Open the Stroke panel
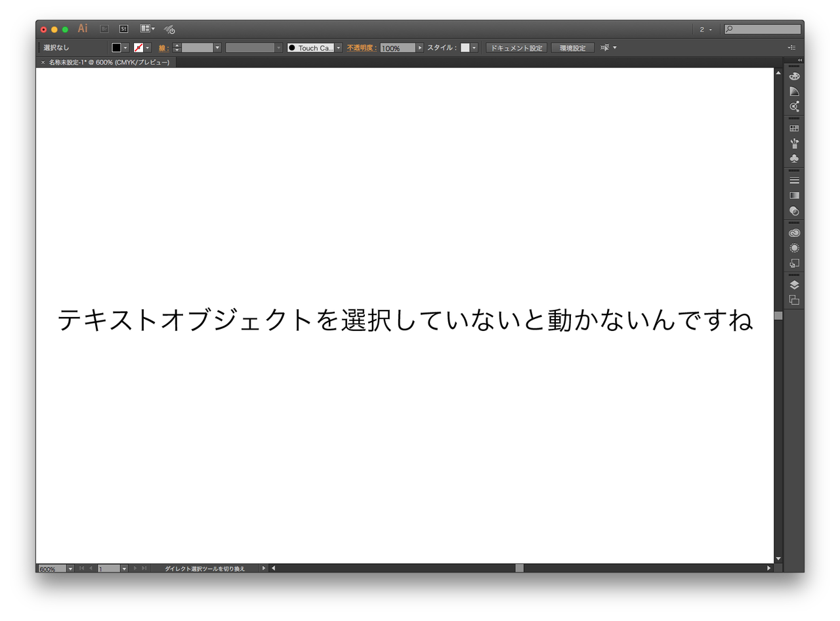 pyautogui.click(x=794, y=179)
